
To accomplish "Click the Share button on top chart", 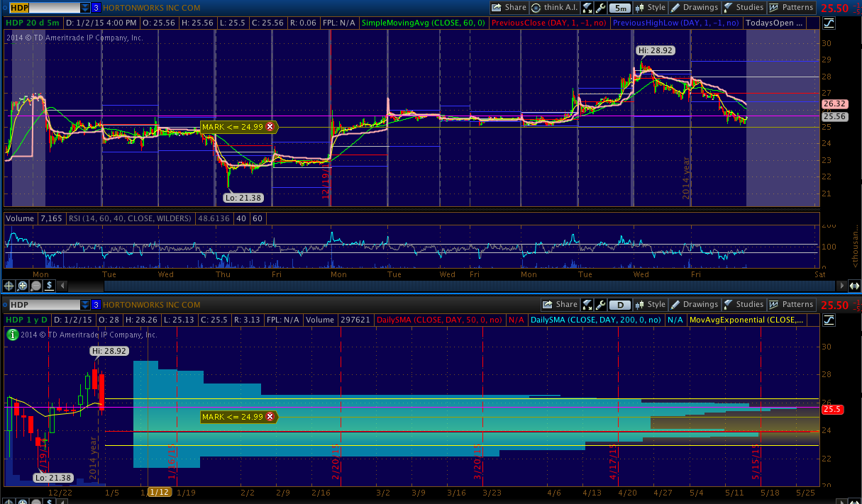I will coord(509,8).
